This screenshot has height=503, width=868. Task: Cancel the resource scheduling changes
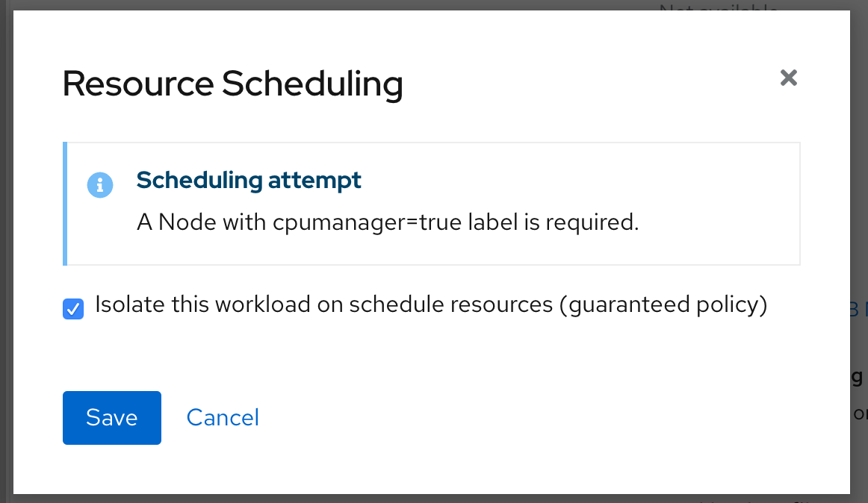click(x=223, y=418)
